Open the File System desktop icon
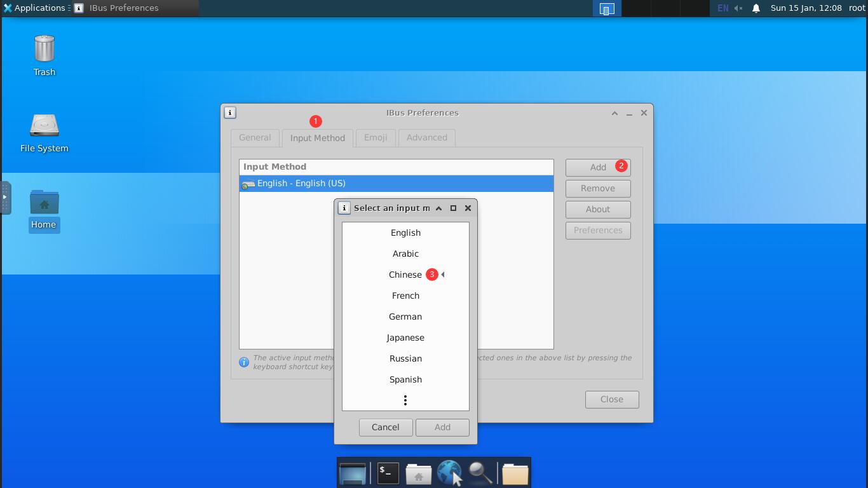Viewport: 868px width, 488px height. click(44, 133)
